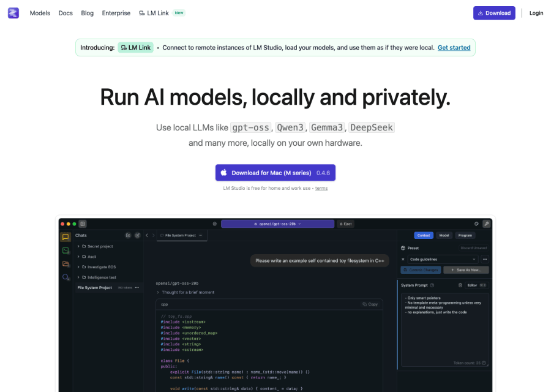This screenshot has height=392, width=551.
Task: Select the green Developer terminal icon
Action: pos(66,251)
